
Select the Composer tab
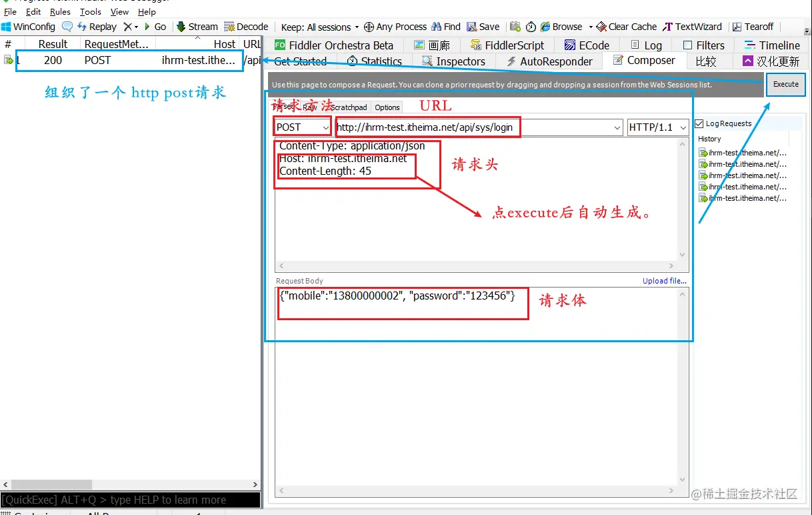[644, 61]
